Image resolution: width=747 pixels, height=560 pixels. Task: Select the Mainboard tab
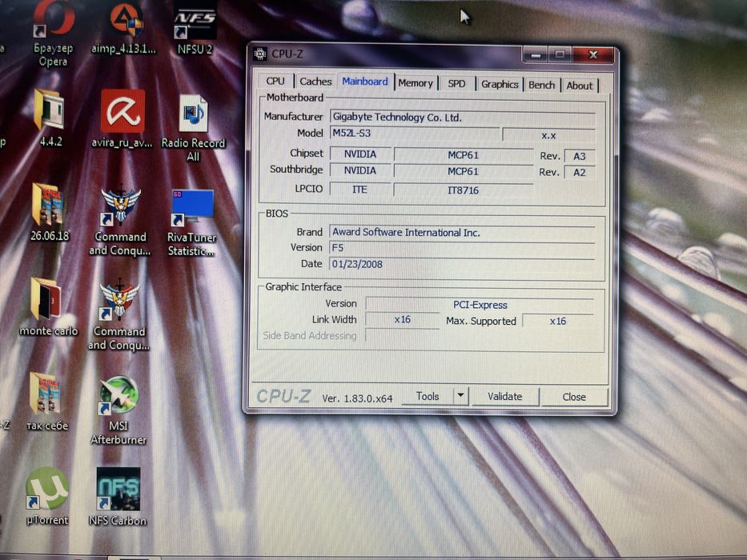(x=365, y=82)
